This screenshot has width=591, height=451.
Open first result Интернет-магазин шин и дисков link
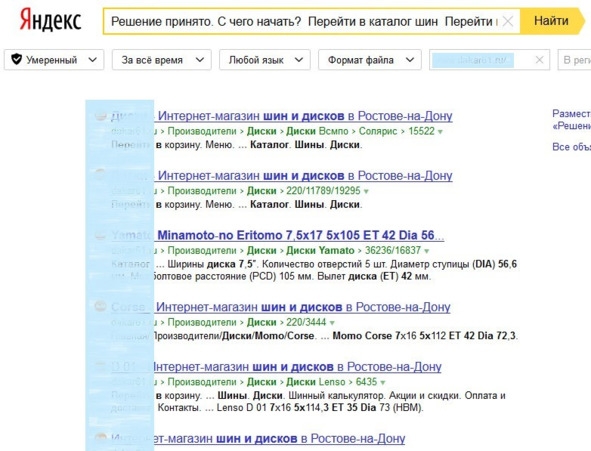coord(282,116)
